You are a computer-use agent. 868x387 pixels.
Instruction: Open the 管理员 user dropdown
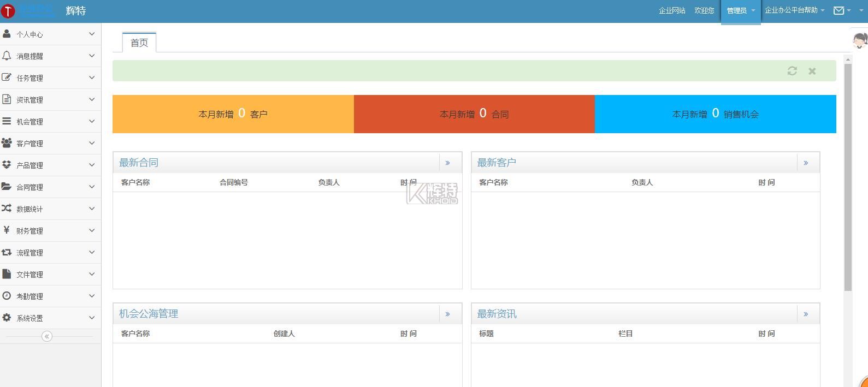tap(740, 11)
